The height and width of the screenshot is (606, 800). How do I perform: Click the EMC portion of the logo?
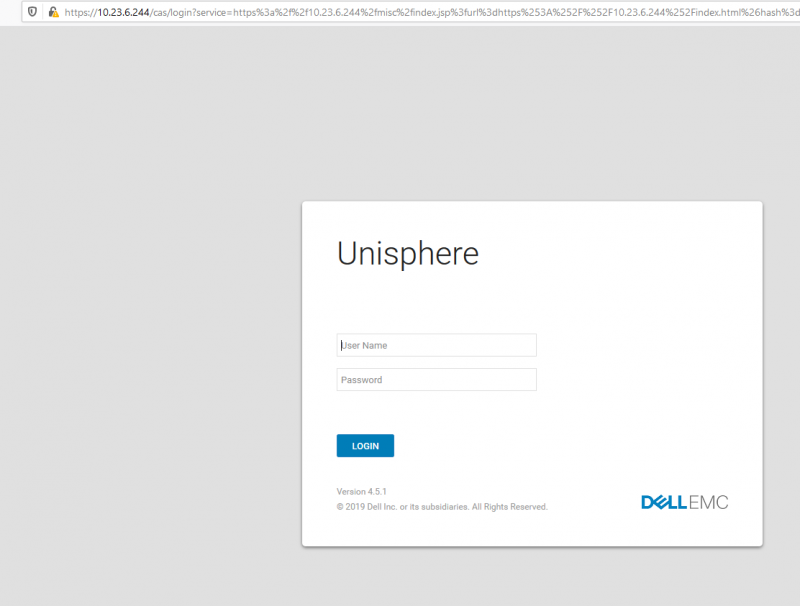point(708,501)
